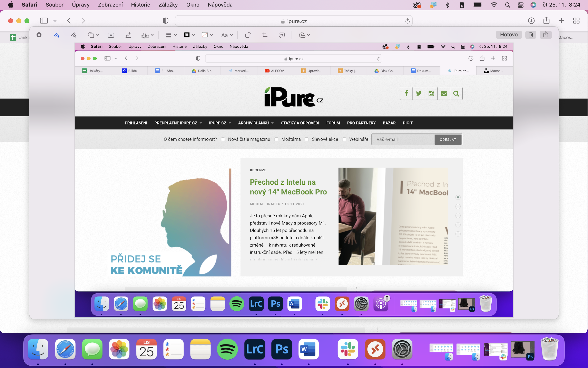Click the Hotovo button
The width and height of the screenshot is (588, 368).
pos(509,35)
